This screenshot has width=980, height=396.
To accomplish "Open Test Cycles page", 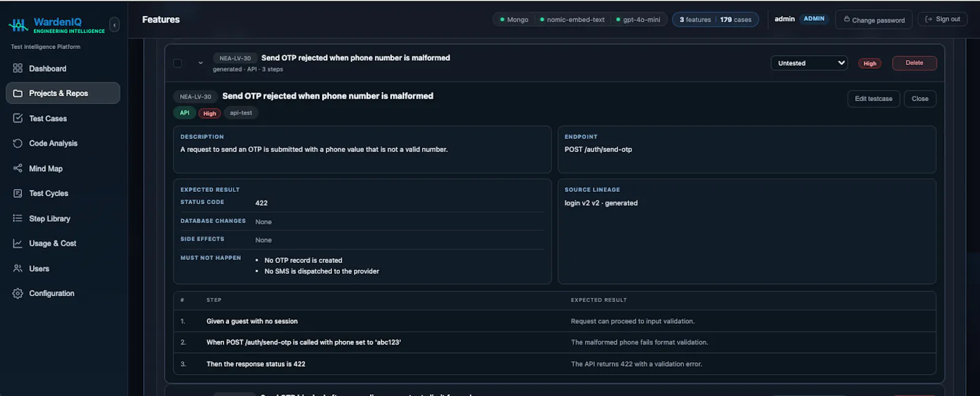I will click(63, 193).
